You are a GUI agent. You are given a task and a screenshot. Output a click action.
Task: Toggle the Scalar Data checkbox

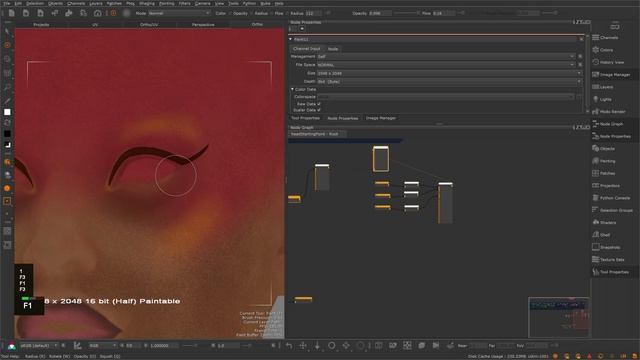pyautogui.click(x=319, y=110)
